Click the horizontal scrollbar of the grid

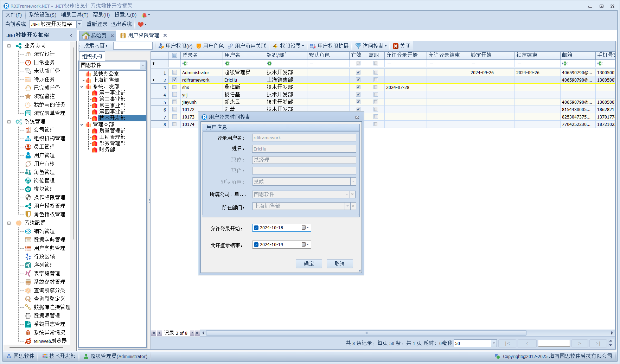(x=366, y=333)
